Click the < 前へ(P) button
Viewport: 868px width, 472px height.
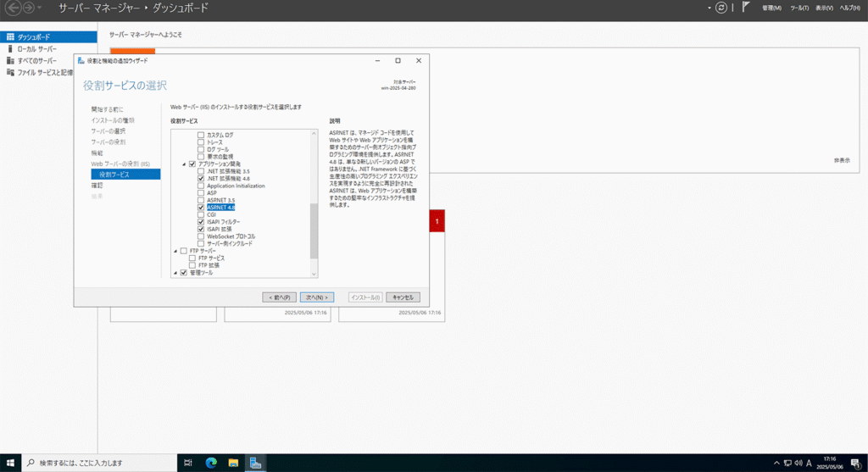pos(280,297)
